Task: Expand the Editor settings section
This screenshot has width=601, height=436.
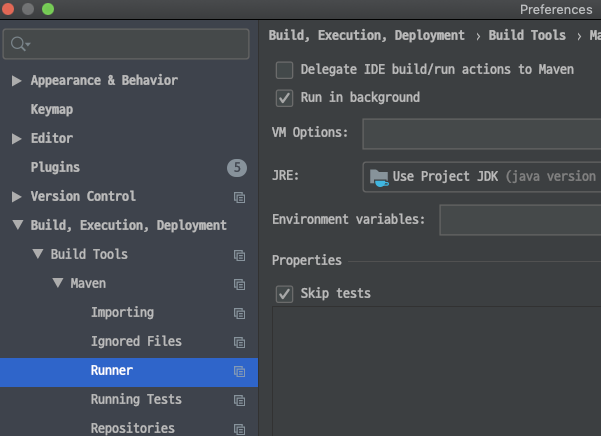Action: point(16,138)
